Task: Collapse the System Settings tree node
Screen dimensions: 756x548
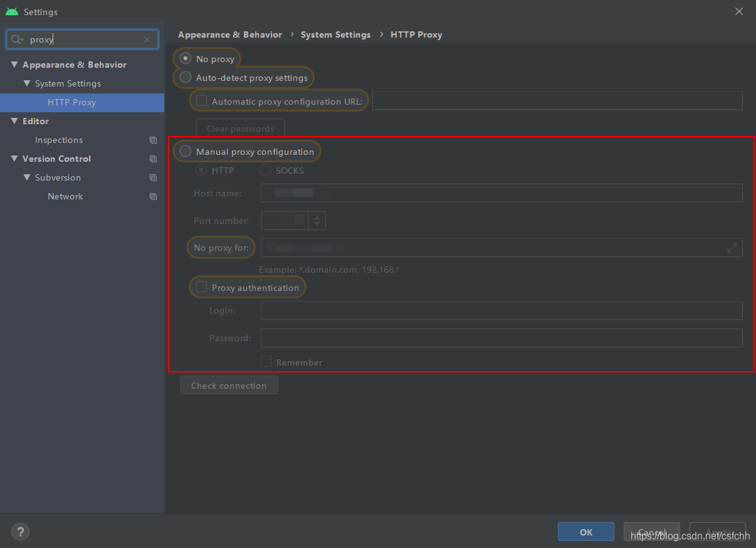Action: click(26, 83)
